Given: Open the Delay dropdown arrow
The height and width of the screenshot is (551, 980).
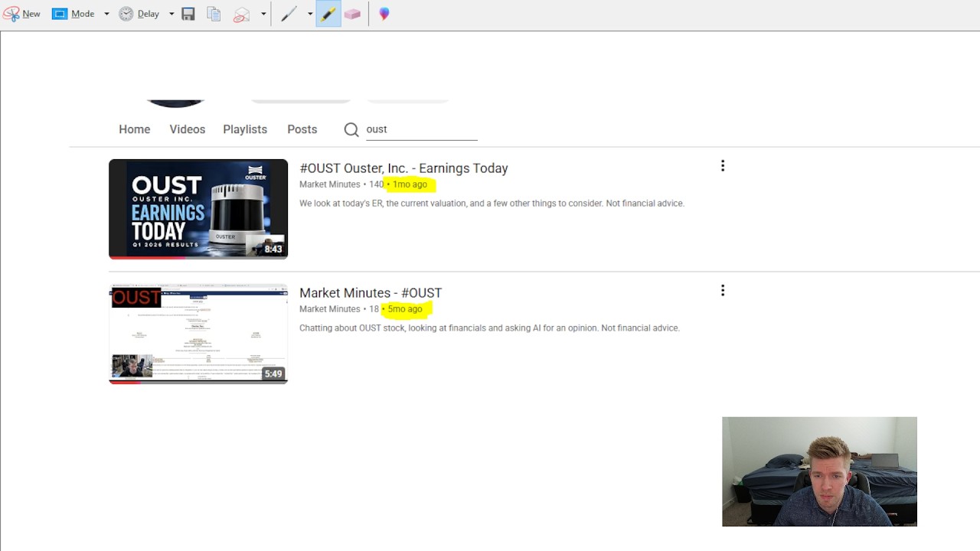Looking at the screenshot, I should [171, 14].
